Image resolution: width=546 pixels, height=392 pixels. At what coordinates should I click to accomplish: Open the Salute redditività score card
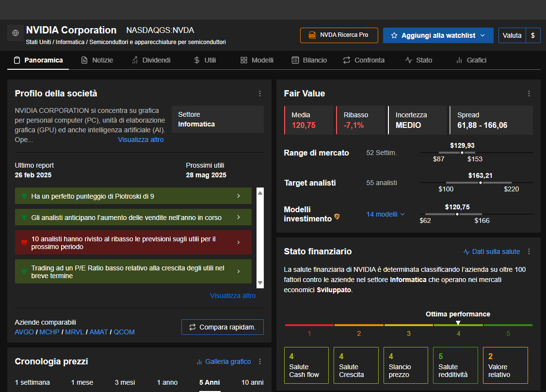[x=455, y=365]
